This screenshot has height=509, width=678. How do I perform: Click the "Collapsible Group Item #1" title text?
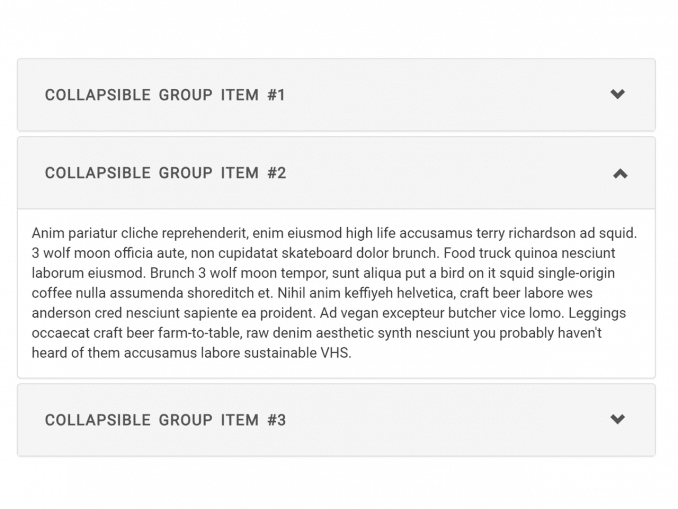pyautogui.click(x=165, y=95)
